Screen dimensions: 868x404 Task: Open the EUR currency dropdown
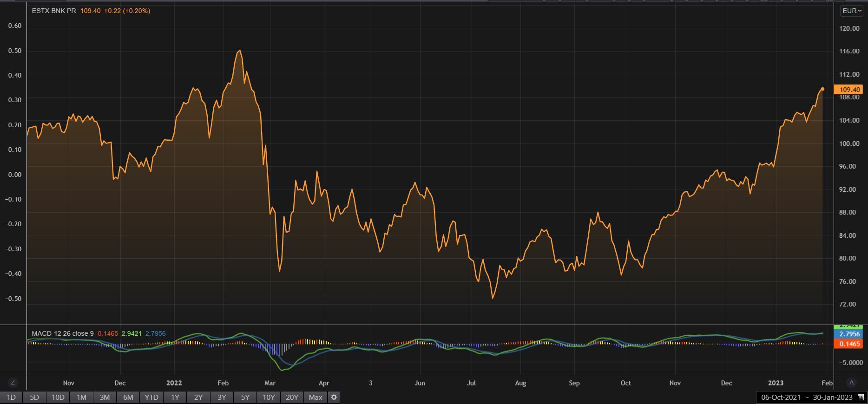(x=852, y=11)
